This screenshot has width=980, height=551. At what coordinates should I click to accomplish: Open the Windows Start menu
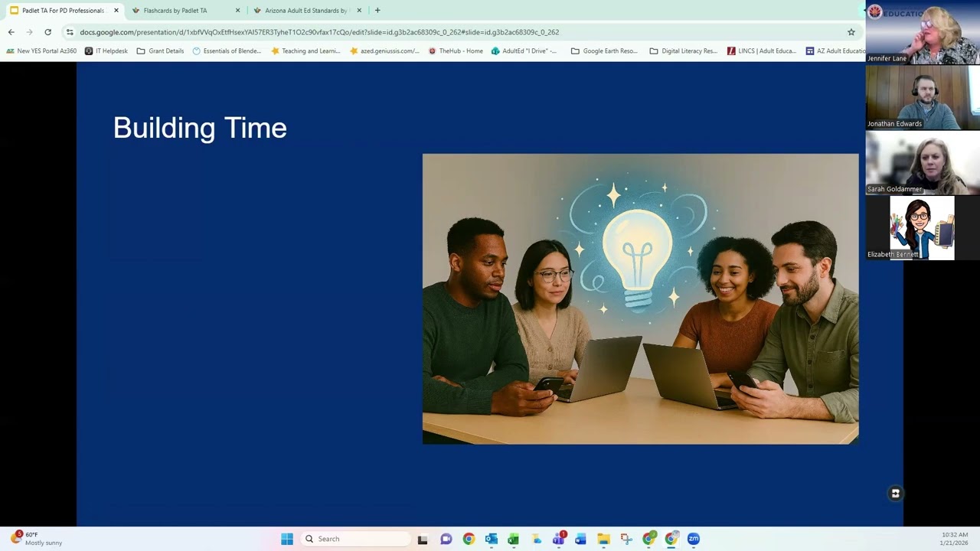pos(287,539)
